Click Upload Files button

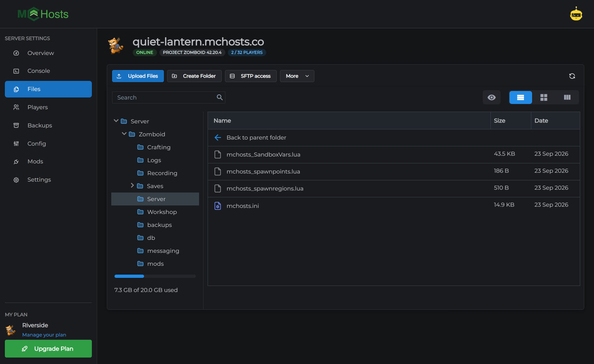coord(138,76)
